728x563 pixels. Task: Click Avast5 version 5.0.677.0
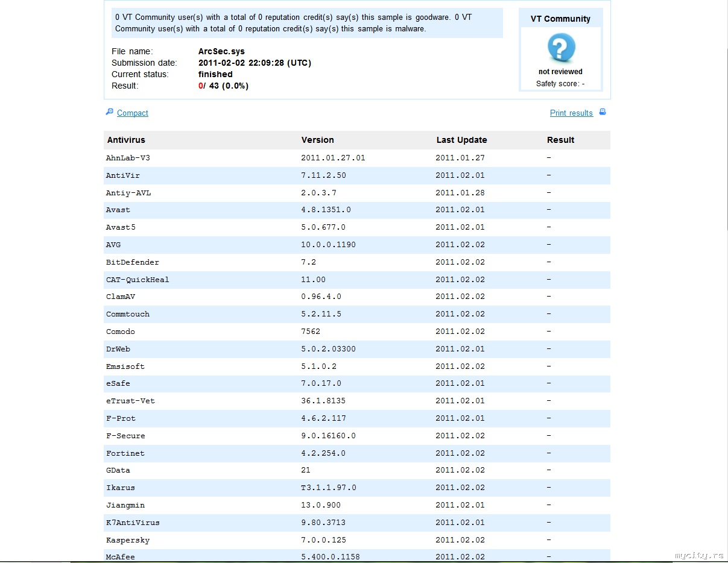click(x=323, y=227)
